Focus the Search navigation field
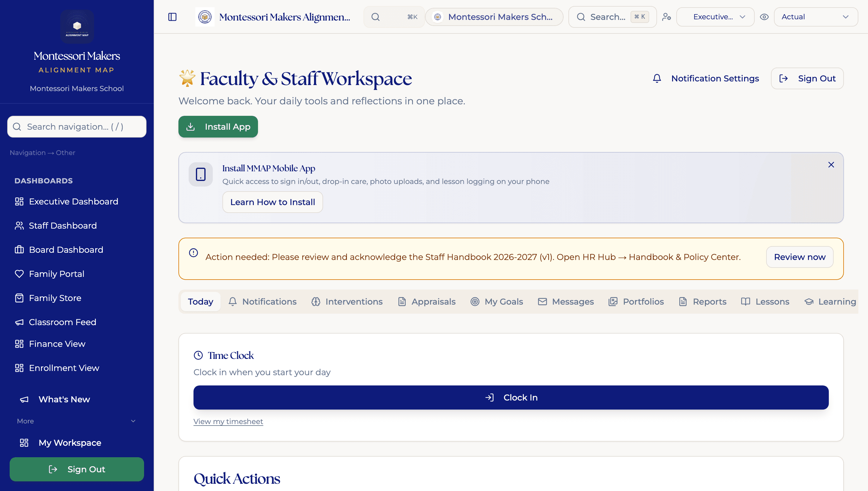 (77, 127)
